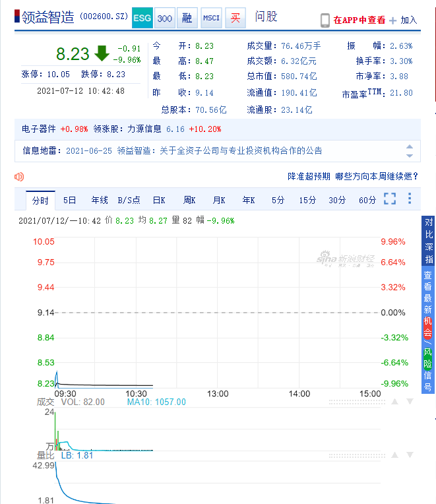The height and width of the screenshot is (504, 436).
Task: Click the green down arrow price indicator
Action: tap(102, 53)
